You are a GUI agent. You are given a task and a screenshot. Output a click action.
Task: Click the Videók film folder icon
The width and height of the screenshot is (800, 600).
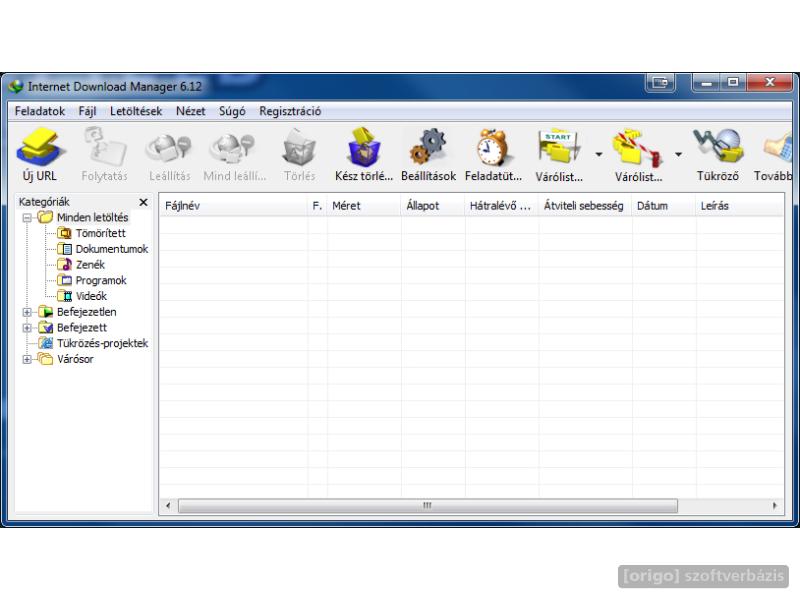pos(64,296)
